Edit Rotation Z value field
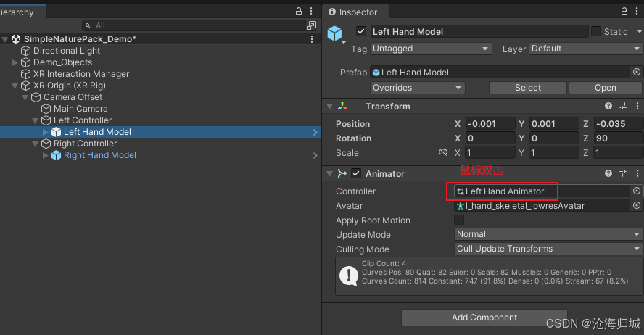 tap(618, 138)
